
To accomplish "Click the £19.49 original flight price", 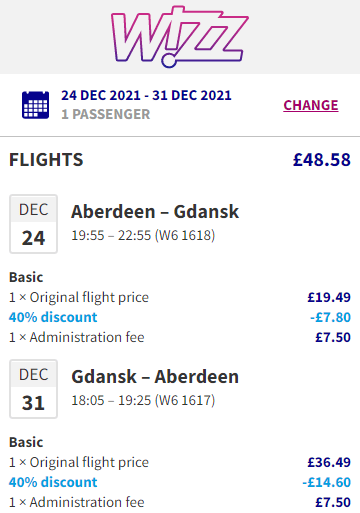I will click(329, 297).
